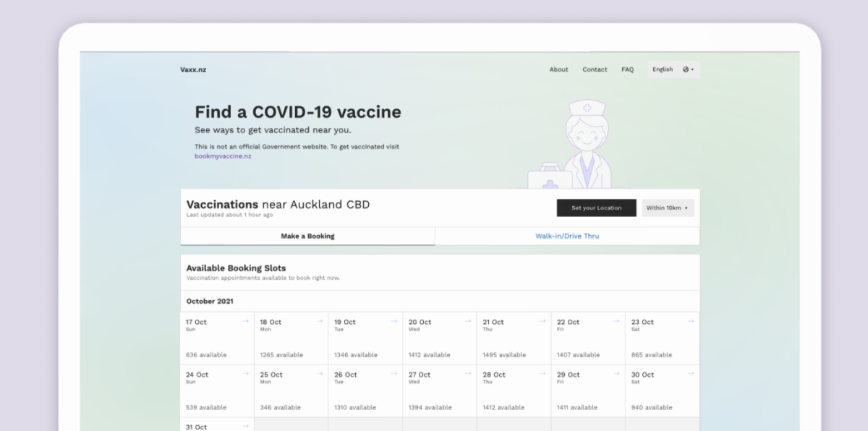Click the arrow on 24 Oct
This screenshot has width=868, height=431.
click(x=245, y=374)
